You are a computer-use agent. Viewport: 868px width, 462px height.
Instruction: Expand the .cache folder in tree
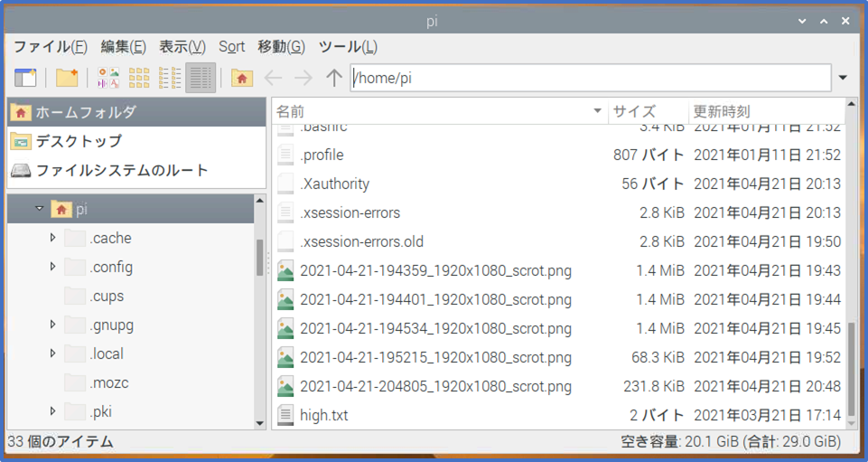point(52,238)
